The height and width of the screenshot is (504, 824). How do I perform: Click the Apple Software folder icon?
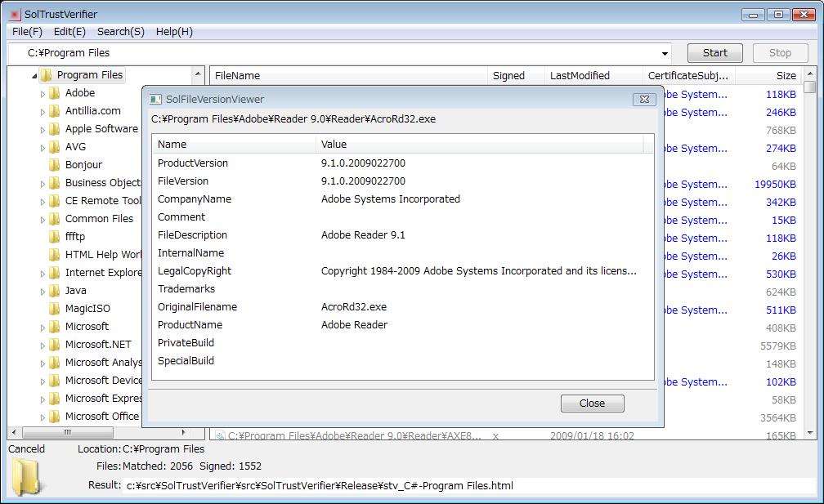[55, 129]
